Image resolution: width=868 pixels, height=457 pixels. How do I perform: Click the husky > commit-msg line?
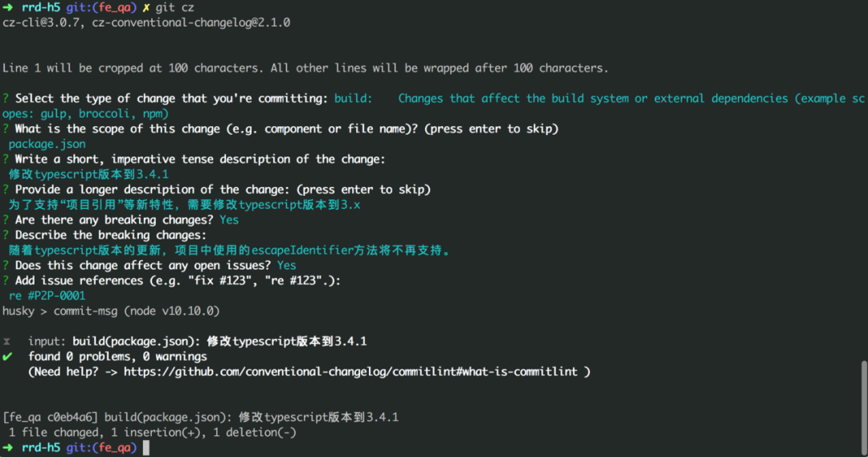click(x=111, y=311)
